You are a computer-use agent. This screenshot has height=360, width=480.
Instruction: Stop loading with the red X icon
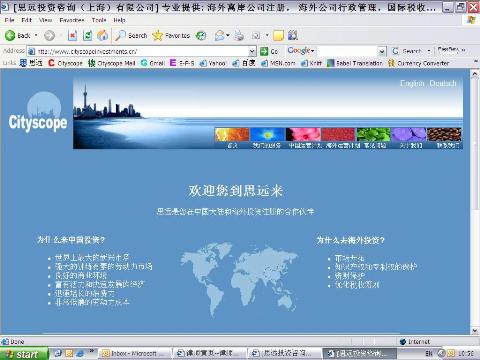tap(72, 35)
